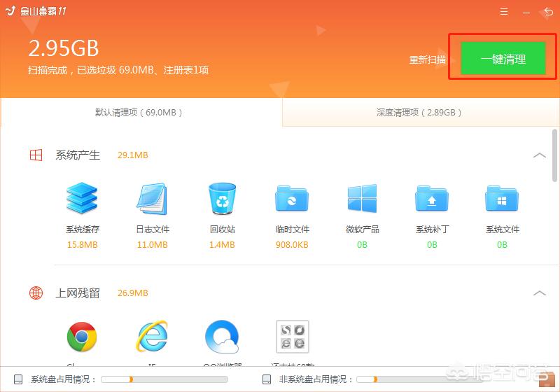560x392 pixels.
Task: Click 重新扫描 to rescan
Action: 427,59
